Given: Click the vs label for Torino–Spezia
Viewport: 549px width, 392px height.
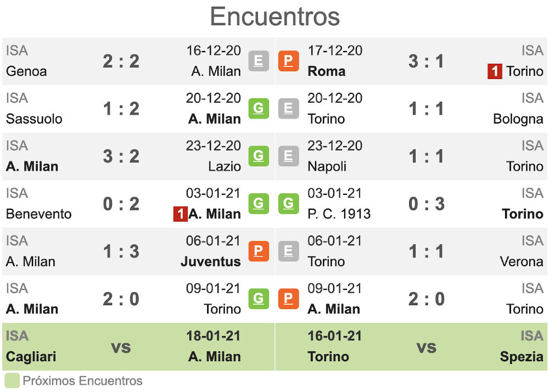Looking at the screenshot, I should click(426, 347).
